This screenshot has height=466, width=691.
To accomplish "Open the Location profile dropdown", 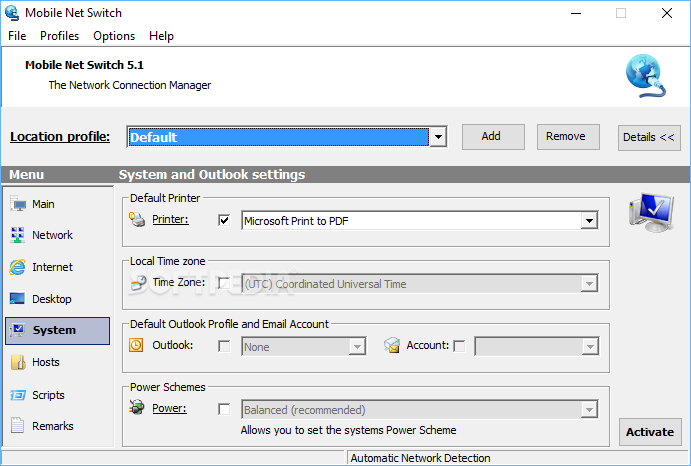I will click(x=438, y=137).
